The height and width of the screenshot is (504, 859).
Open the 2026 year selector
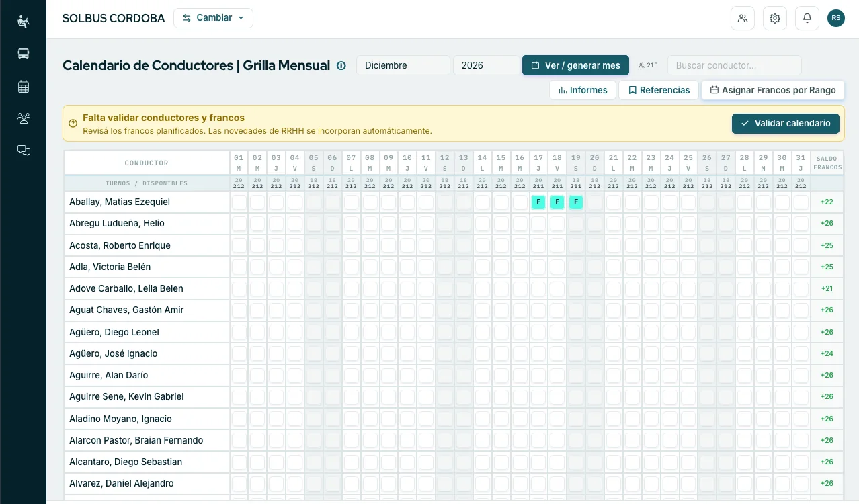click(x=486, y=65)
